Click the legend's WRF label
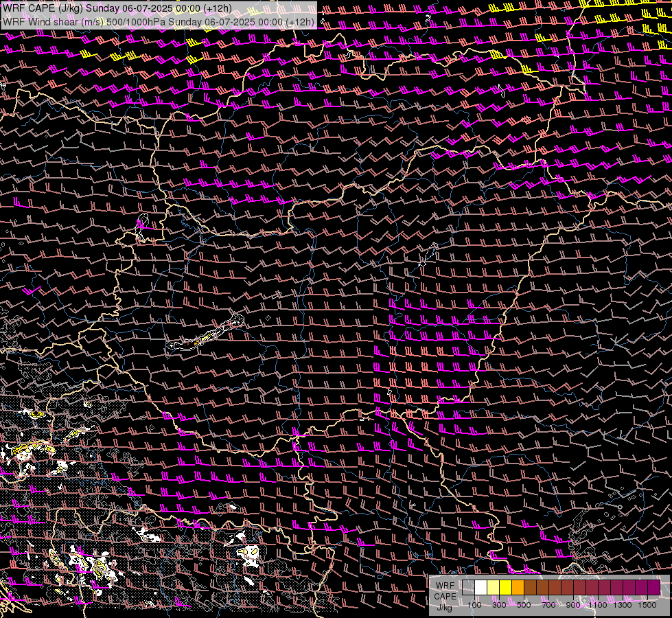This screenshot has width=672, height=618. tap(445, 586)
